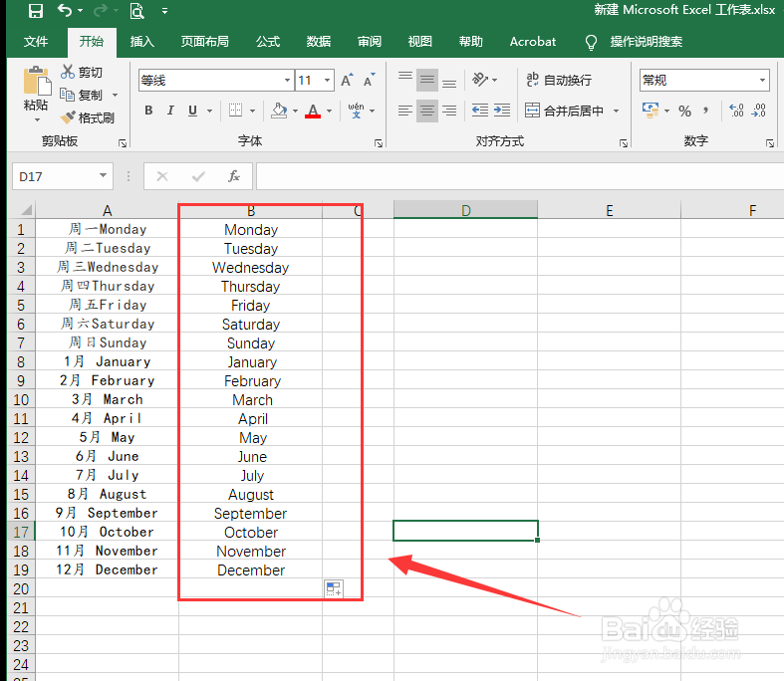Image resolution: width=784 pixels, height=681 pixels.
Task: Apply accounting number format icon
Action: point(650,111)
